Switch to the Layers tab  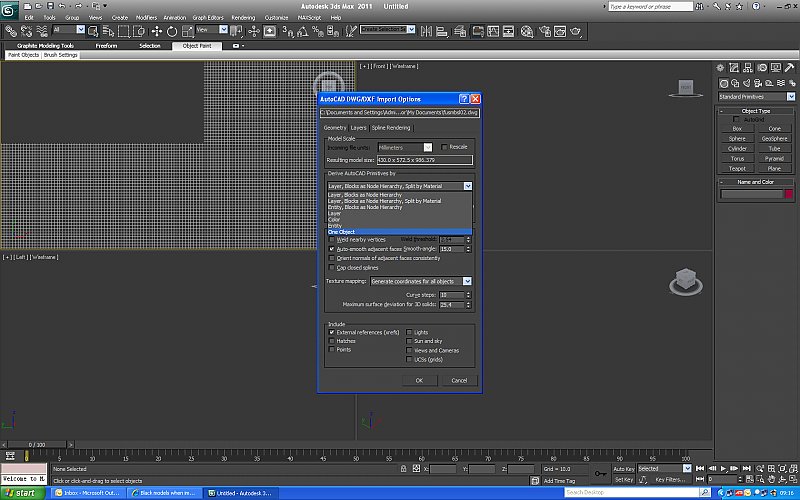pyautogui.click(x=358, y=128)
